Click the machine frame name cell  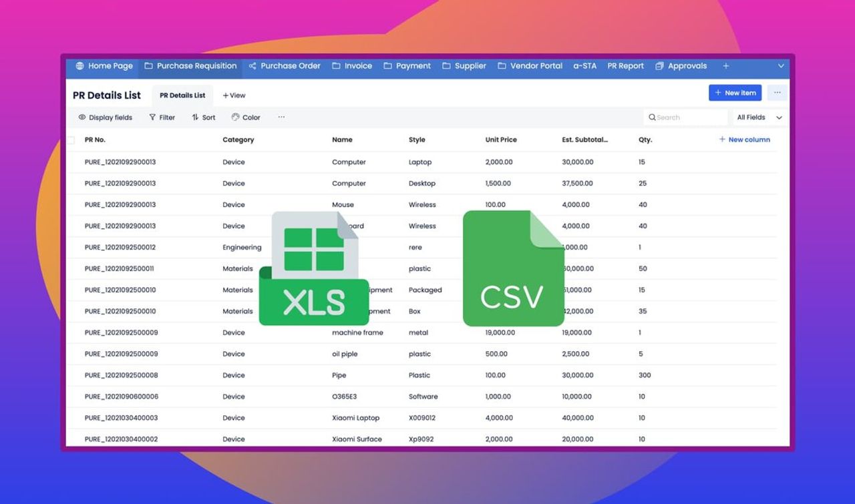pos(357,333)
